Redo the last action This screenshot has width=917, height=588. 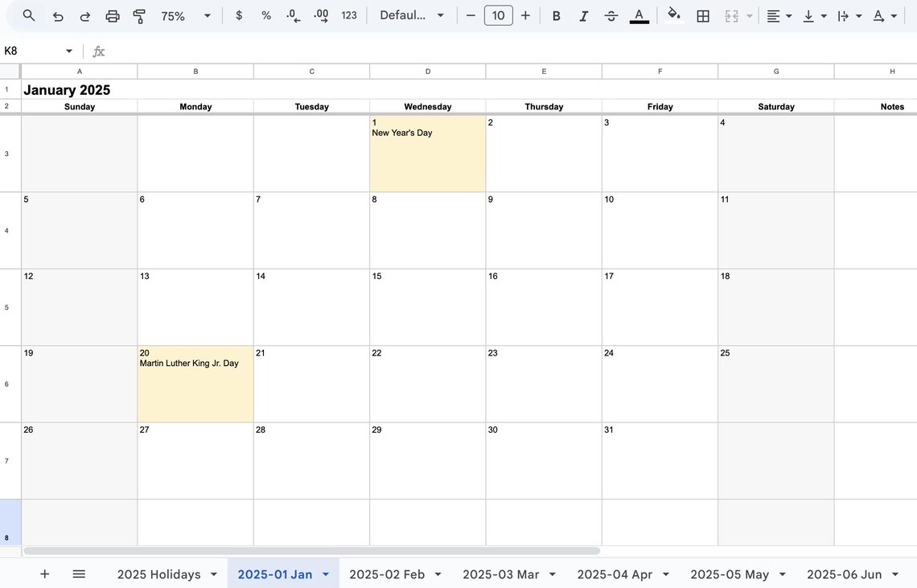[84, 16]
